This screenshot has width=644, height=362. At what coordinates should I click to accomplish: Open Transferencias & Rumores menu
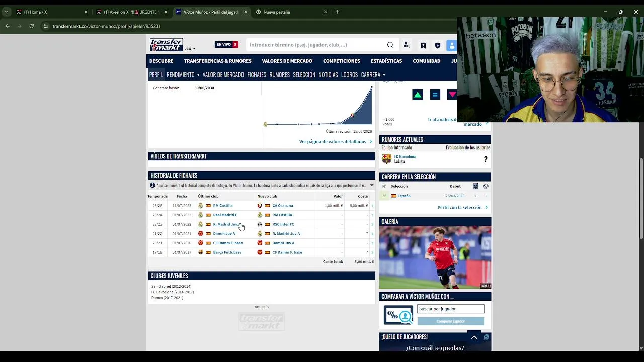[x=217, y=61]
